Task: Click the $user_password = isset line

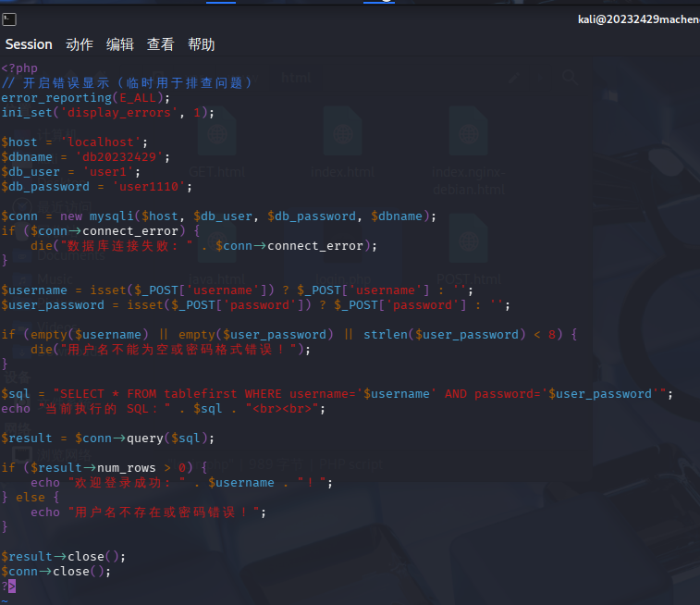Action: pos(255,305)
